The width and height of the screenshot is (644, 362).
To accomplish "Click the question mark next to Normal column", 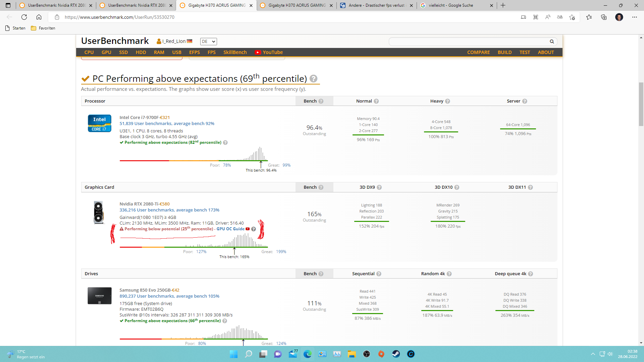I will coord(376,101).
